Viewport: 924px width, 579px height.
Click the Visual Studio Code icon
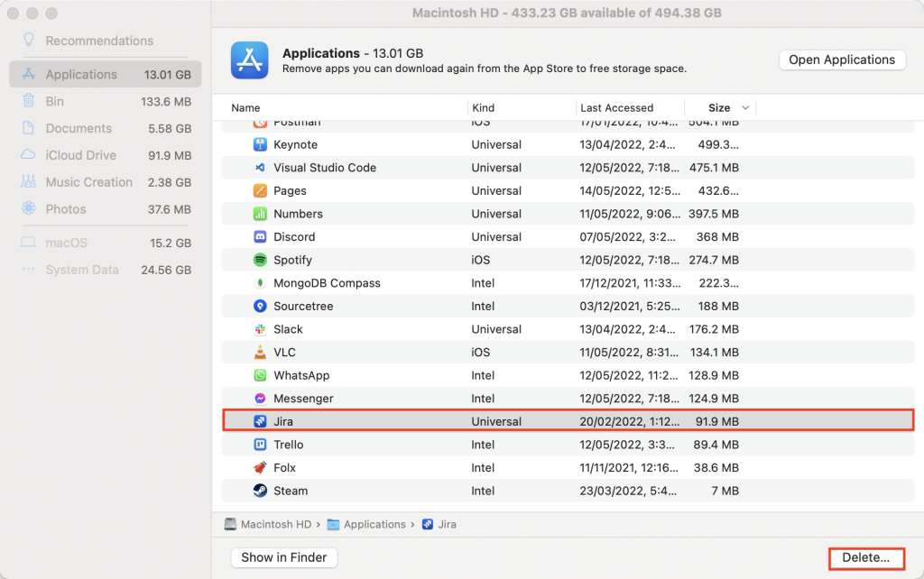260,167
